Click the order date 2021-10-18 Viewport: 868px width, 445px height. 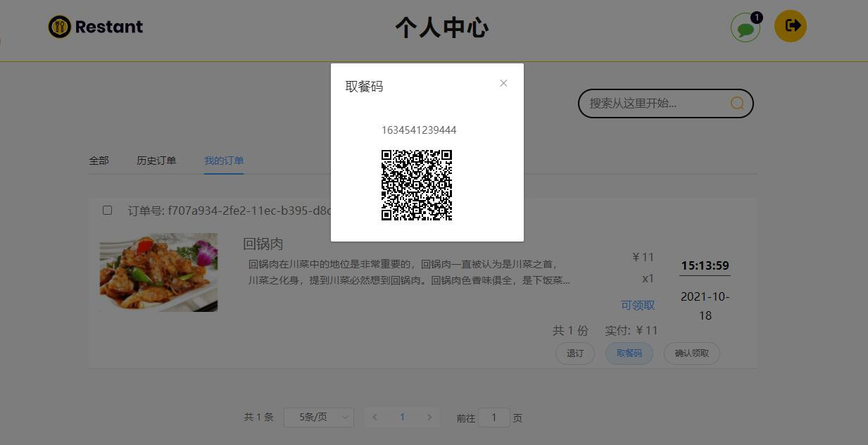click(705, 306)
